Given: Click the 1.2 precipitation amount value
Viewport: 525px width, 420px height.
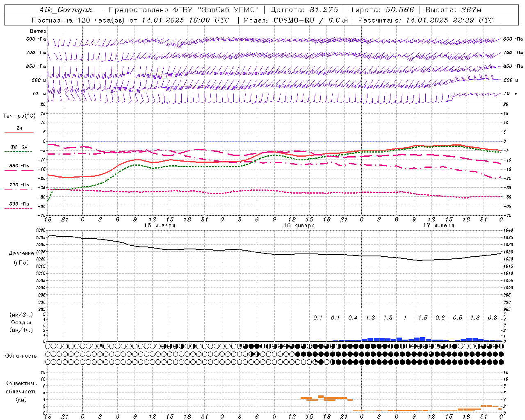Looking at the screenshot, I should click(388, 317).
